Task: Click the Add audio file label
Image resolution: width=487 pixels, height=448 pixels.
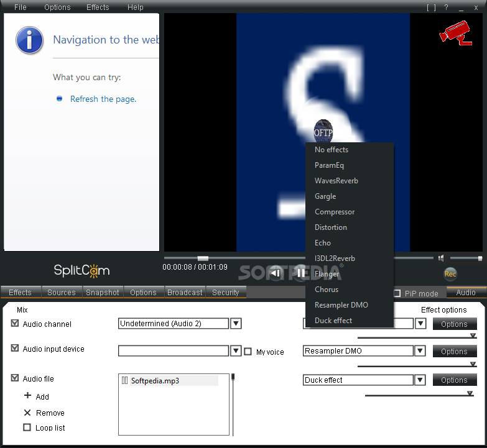Action: click(42, 396)
